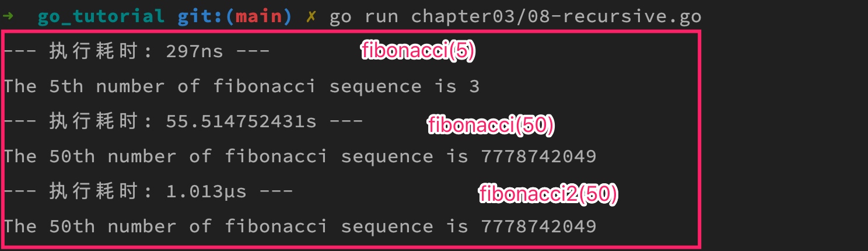Image resolution: width=868 pixels, height=251 pixels.
Task: Click the 297ns elapsed time value
Action: click(x=194, y=51)
